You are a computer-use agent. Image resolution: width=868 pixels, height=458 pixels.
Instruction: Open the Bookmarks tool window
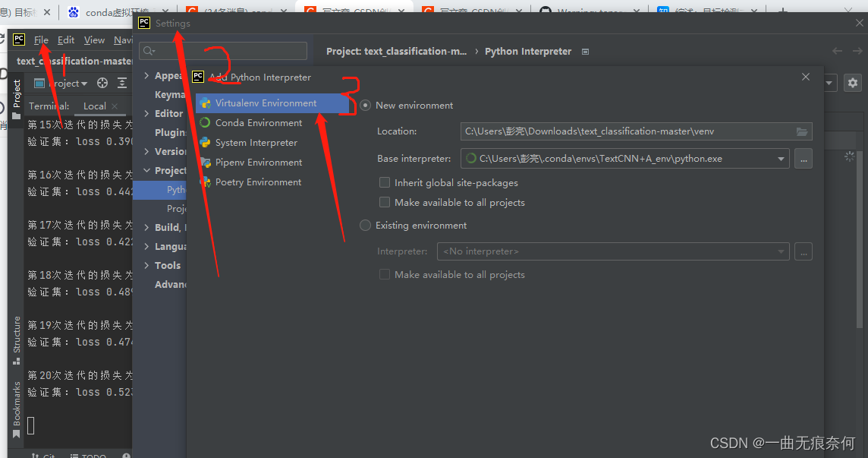click(17, 409)
